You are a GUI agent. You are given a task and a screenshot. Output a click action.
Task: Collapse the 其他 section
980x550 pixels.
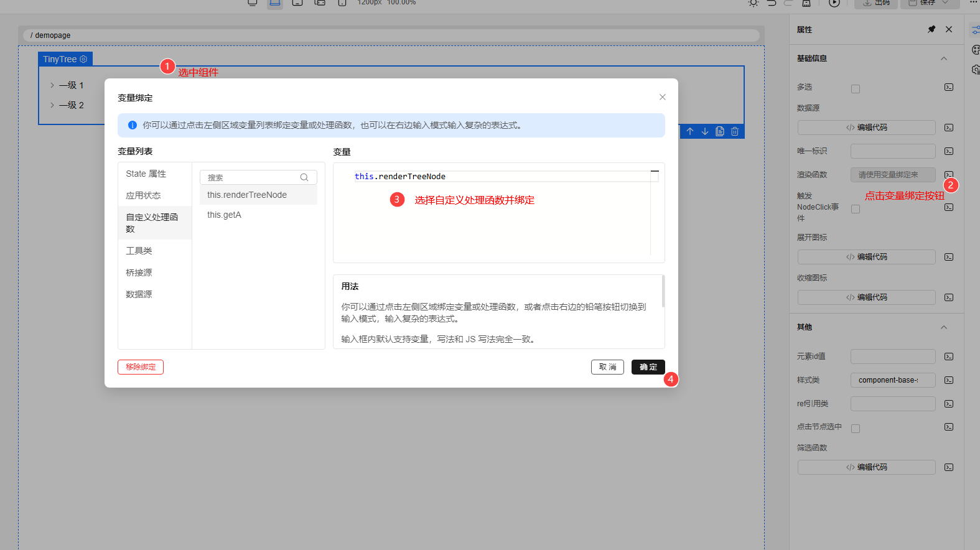pyautogui.click(x=944, y=327)
